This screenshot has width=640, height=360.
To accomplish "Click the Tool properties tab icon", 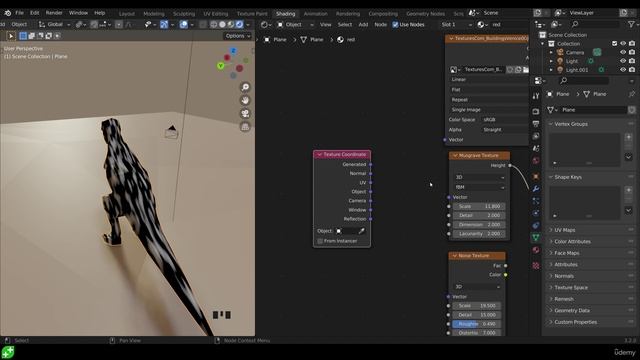I will pyautogui.click(x=536, y=96).
